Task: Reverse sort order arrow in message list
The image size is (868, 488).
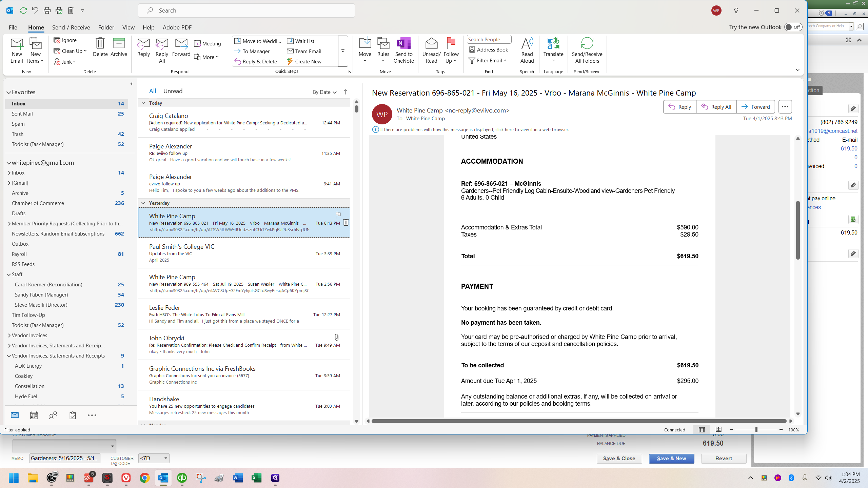Action: click(345, 92)
